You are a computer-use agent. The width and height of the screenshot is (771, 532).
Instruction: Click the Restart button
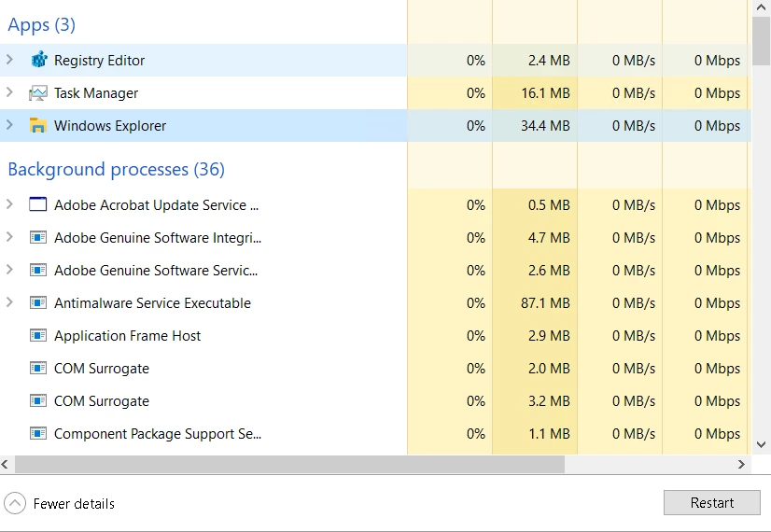(x=711, y=502)
